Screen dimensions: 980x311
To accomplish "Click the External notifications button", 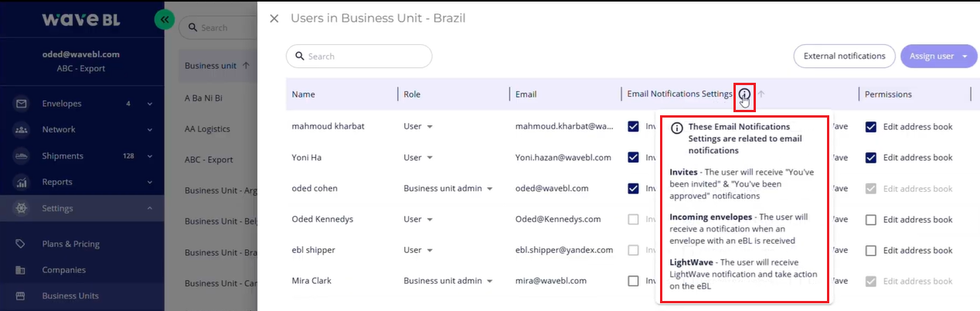I will pyautogui.click(x=844, y=56).
